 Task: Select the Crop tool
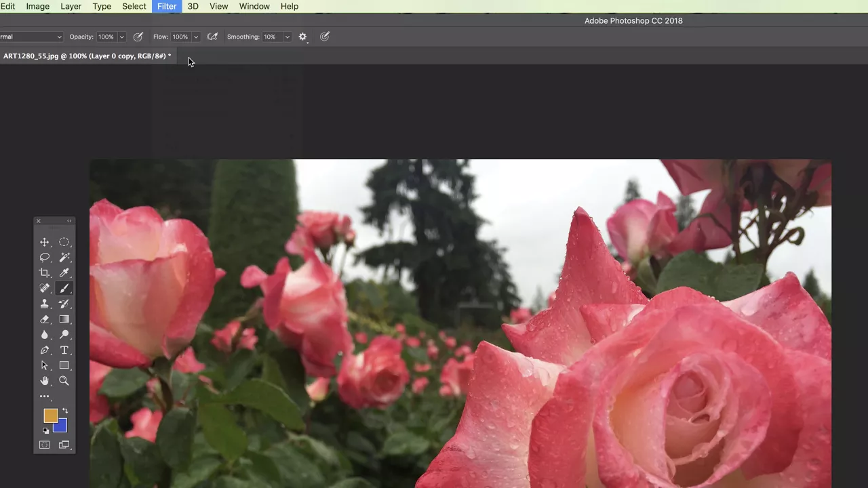(45, 273)
